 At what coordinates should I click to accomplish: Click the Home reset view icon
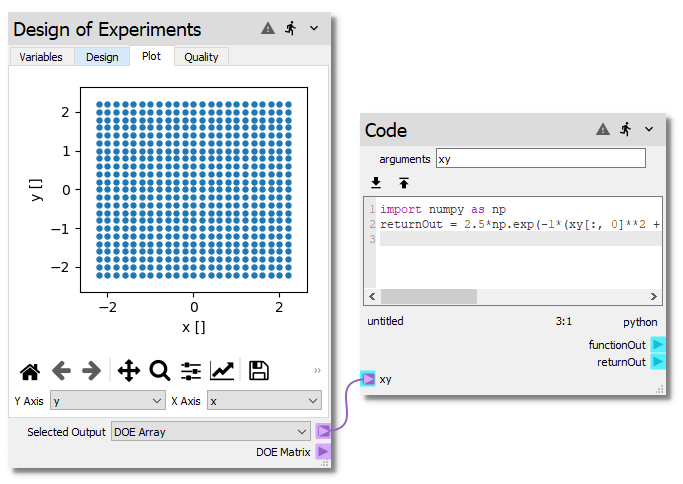(x=30, y=371)
